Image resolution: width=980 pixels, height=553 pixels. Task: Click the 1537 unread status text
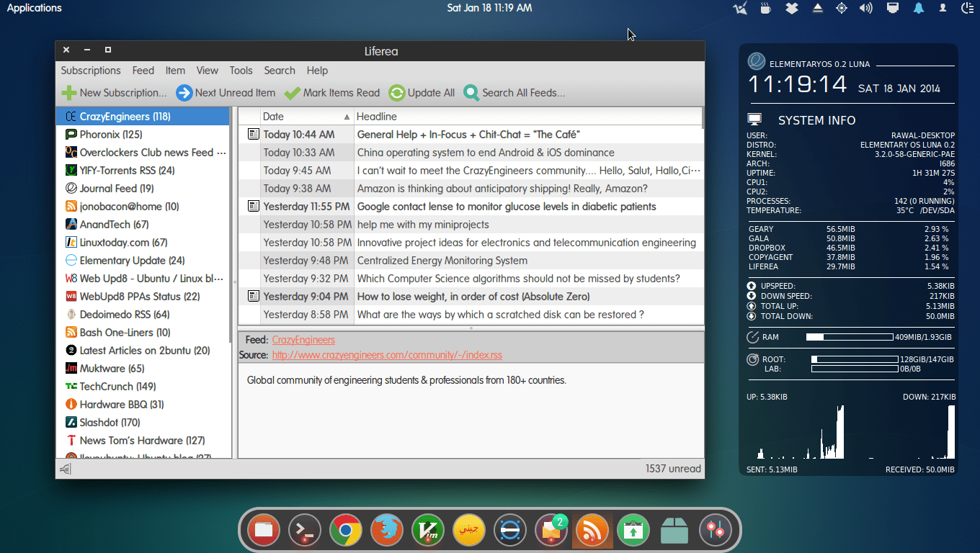tap(673, 469)
